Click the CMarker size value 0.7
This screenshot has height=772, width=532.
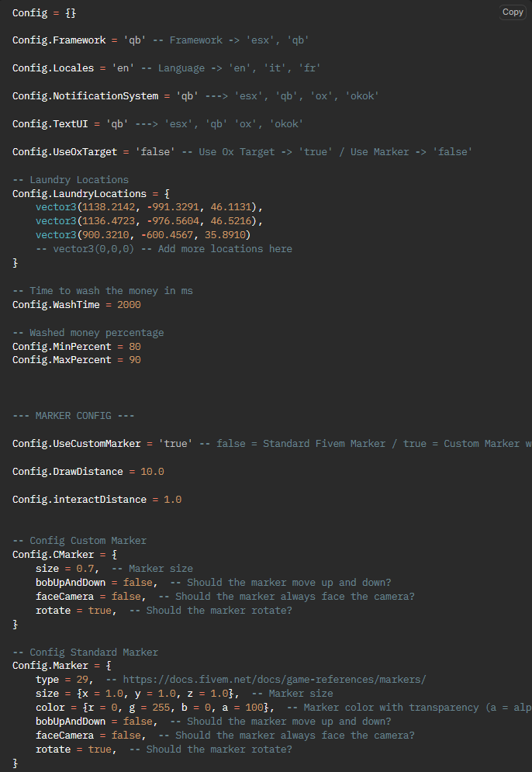coord(85,569)
